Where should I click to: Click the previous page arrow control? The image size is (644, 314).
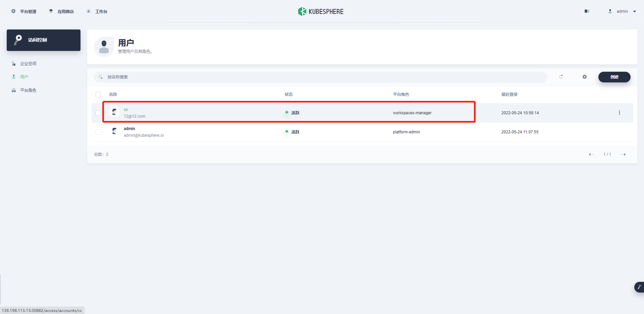592,154
